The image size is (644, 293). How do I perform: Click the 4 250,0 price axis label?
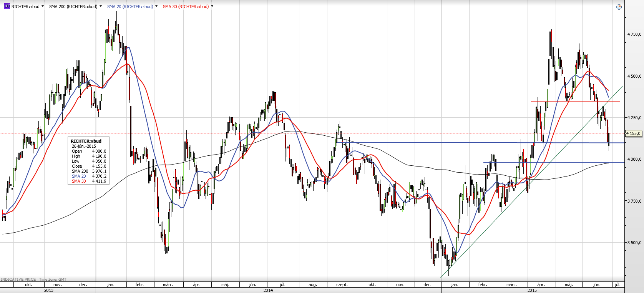[634, 118]
